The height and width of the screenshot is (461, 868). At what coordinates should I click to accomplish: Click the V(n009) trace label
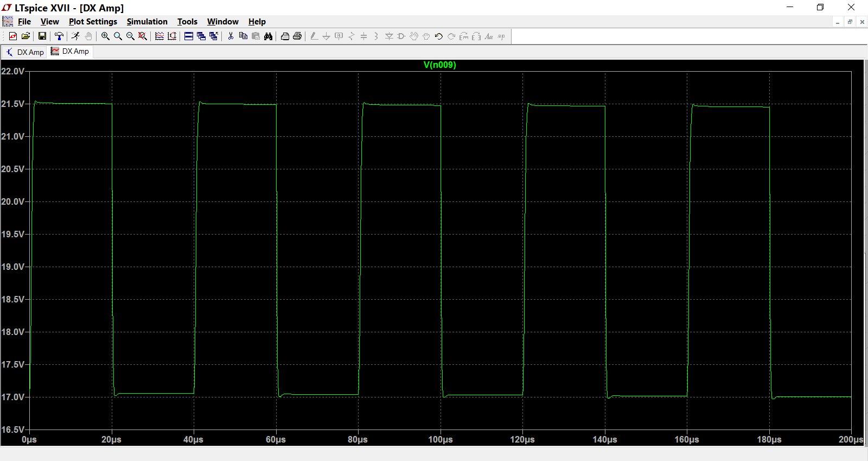pyautogui.click(x=440, y=65)
